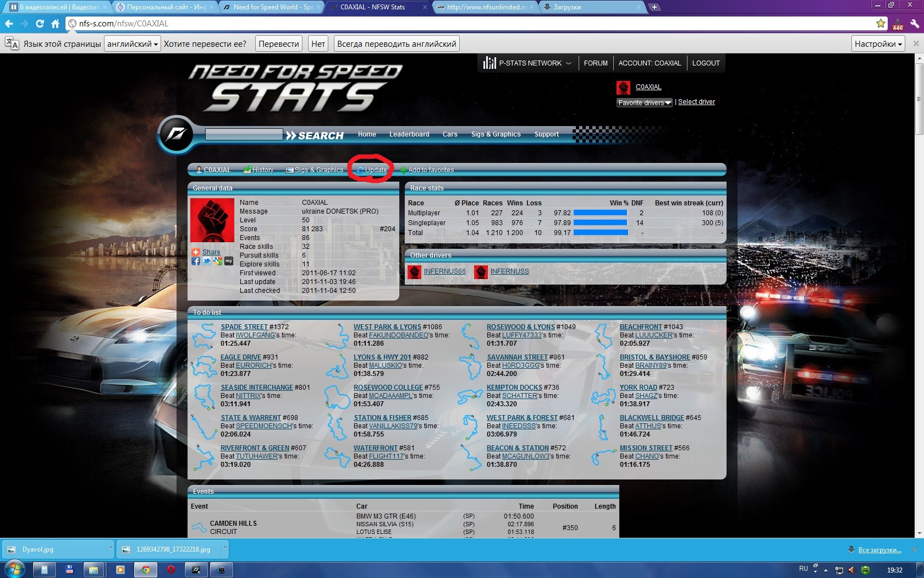Click the INFERNUSS driver avatar
Screen dimensions: 924x578
pyautogui.click(x=481, y=271)
